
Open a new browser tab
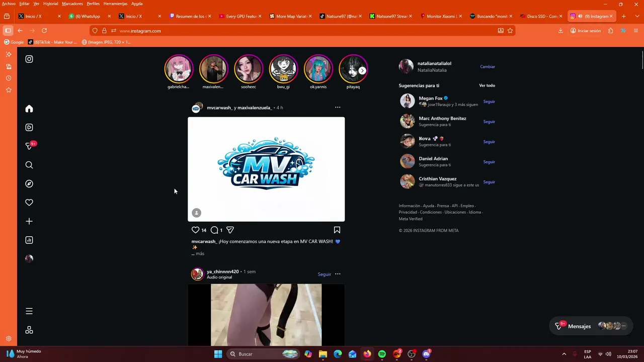tap(623, 16)
